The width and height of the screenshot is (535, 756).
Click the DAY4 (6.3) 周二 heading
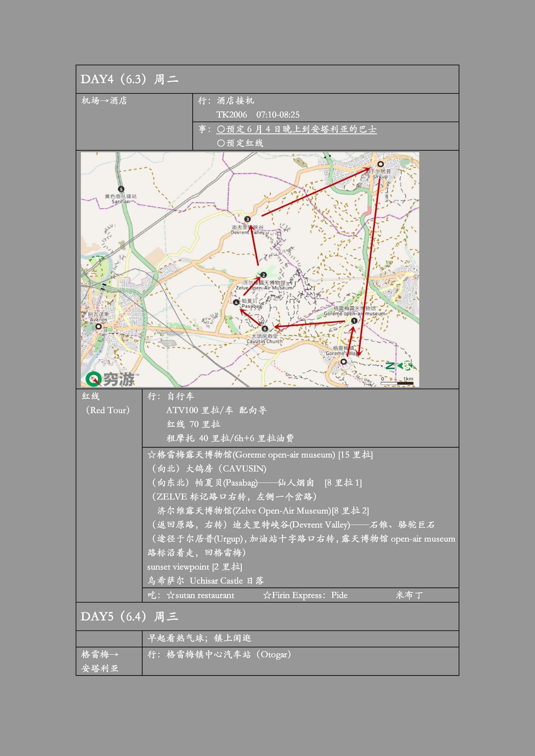(x=130, y=79)
